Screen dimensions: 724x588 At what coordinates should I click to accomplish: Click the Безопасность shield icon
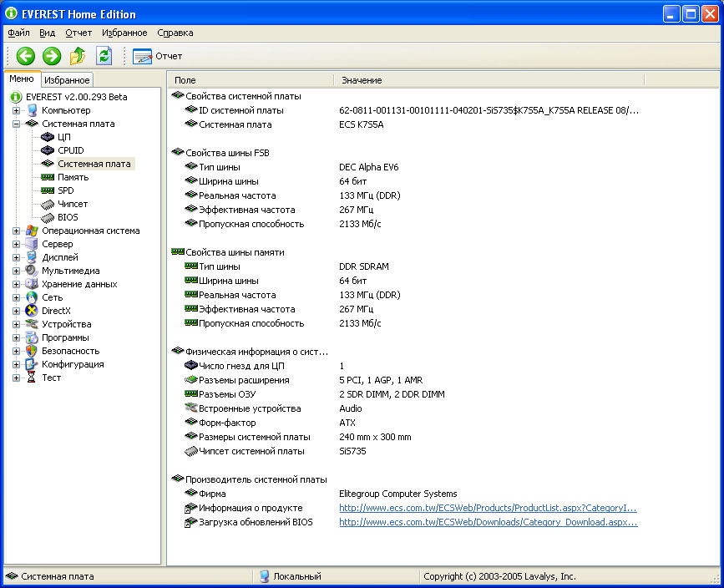click(32, 351)
